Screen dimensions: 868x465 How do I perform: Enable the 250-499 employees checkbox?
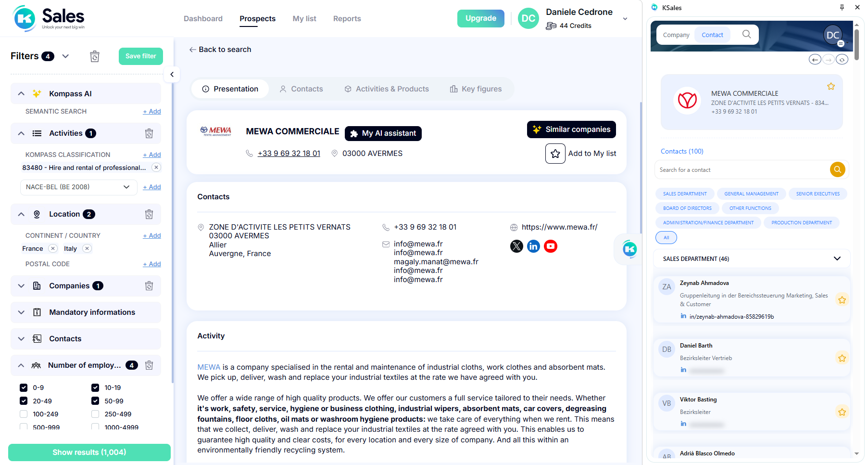pyautogui.click(x=95, y=414)
